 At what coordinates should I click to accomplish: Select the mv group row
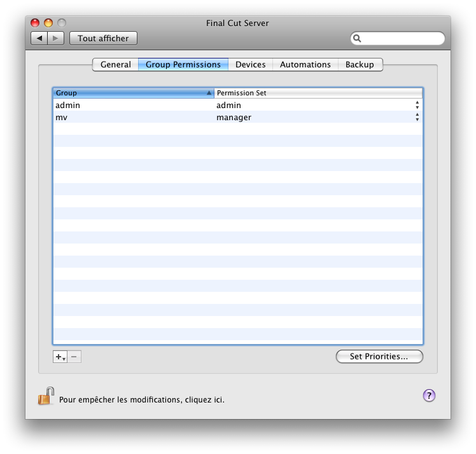click(x=238, y=117)
